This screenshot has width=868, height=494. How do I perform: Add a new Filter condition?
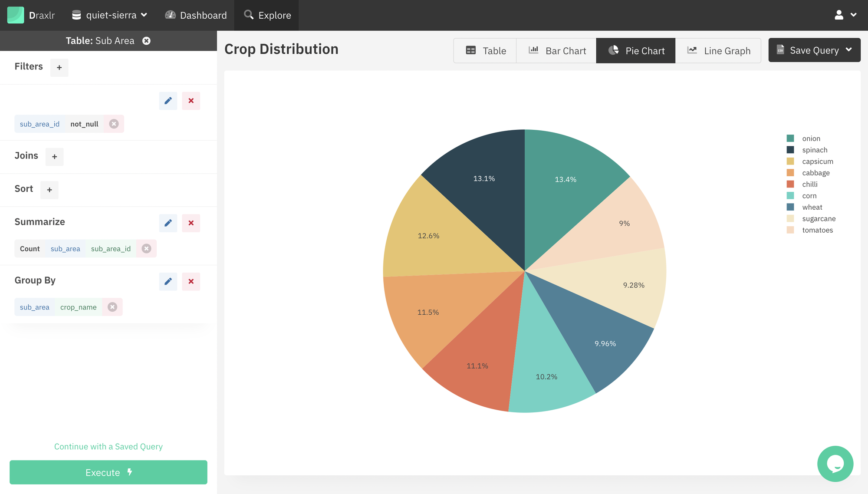click(x=59, y=66)
